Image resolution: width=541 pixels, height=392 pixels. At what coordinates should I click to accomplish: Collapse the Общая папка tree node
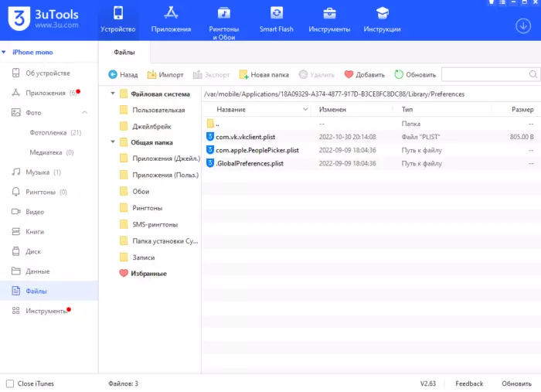[x=113, y=142]
